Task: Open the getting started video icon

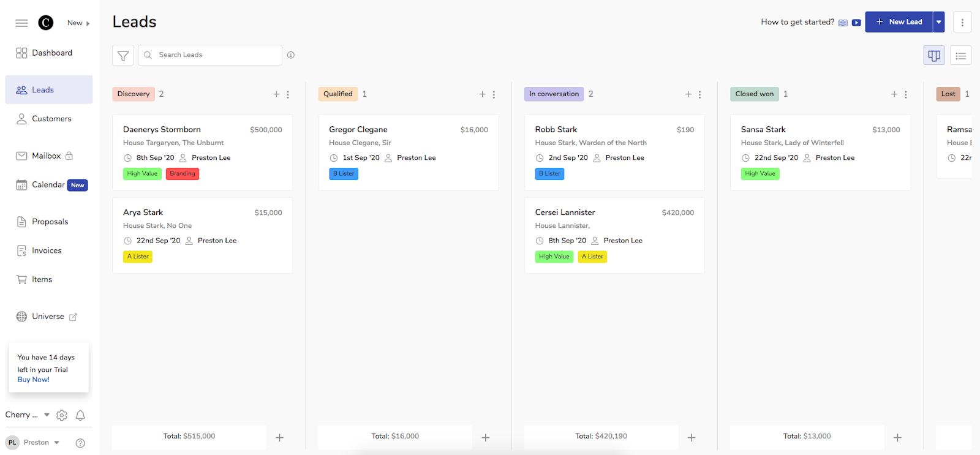Action: (x=856, y=23)
